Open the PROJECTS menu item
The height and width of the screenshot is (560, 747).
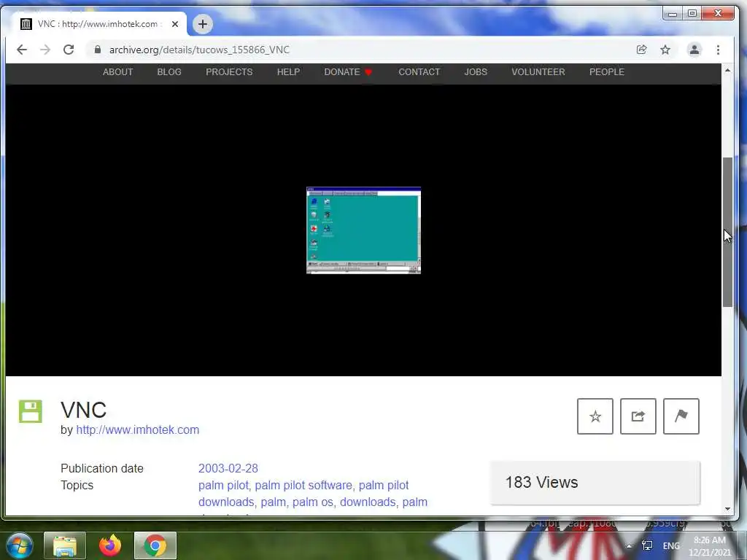(x=229, y=72)
